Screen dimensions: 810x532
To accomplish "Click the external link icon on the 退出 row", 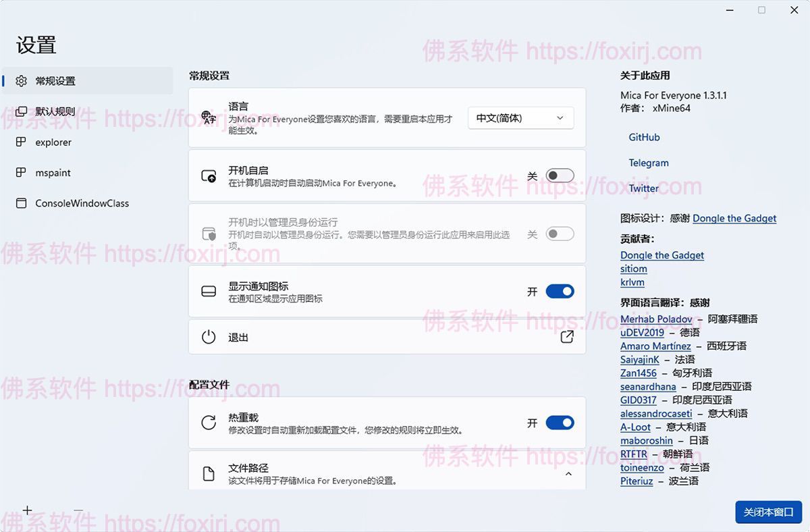I will [x=567, y=336].
